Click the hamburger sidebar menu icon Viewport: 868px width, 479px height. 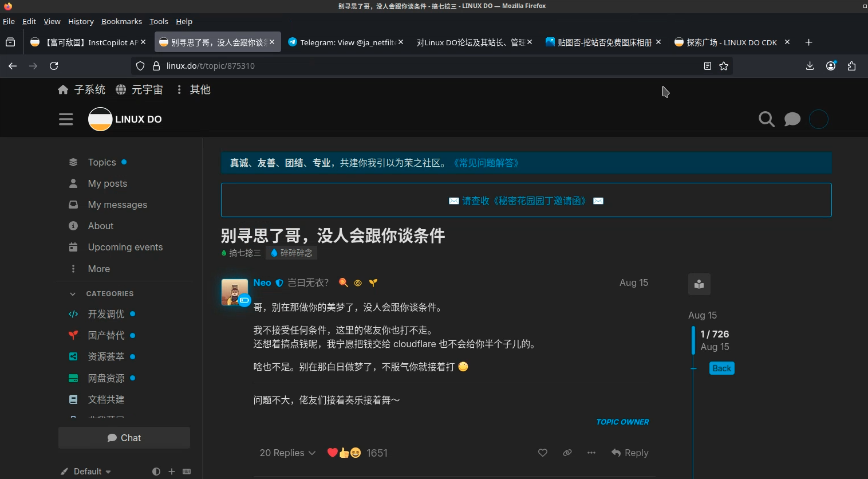66,119
